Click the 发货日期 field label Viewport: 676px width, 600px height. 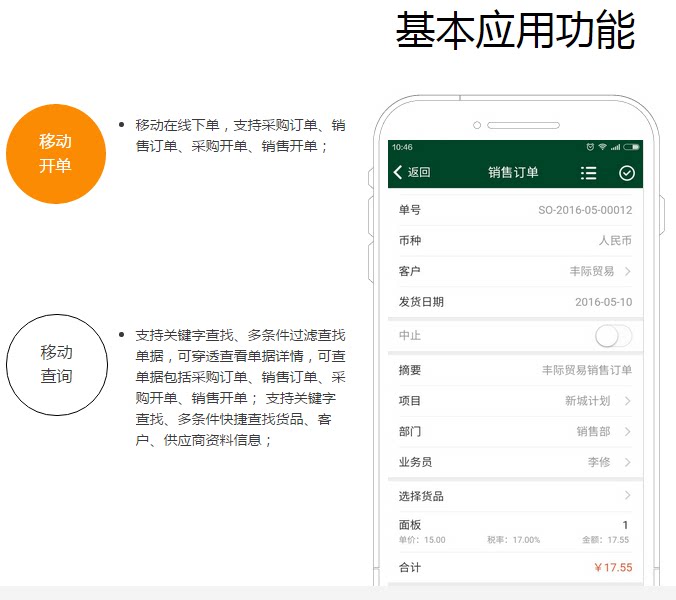pyautogui.click(x=421, y=302)
